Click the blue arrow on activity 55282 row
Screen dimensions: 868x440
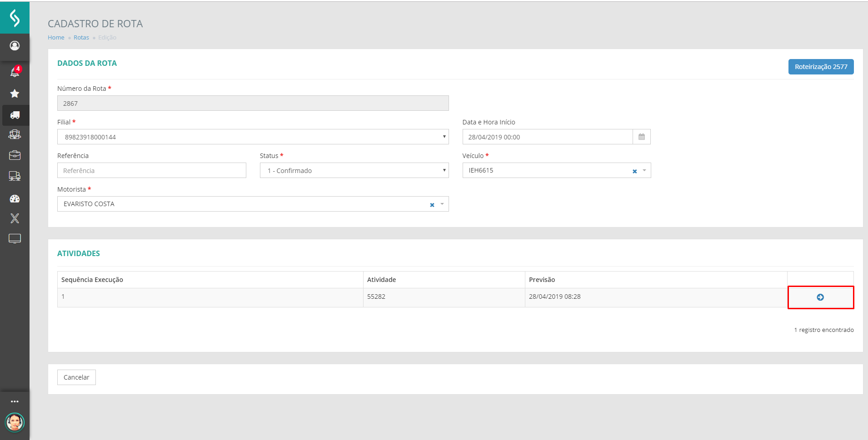click(820, 297)
